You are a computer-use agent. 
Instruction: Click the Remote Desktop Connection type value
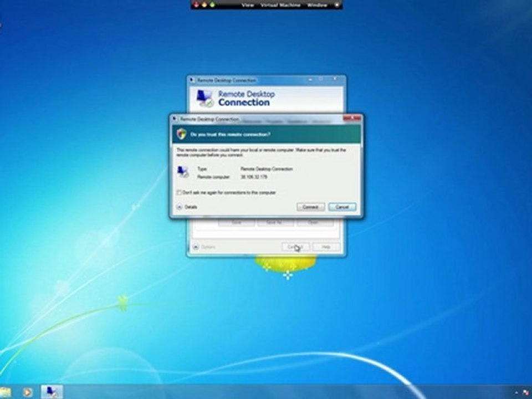pos(267,168)
